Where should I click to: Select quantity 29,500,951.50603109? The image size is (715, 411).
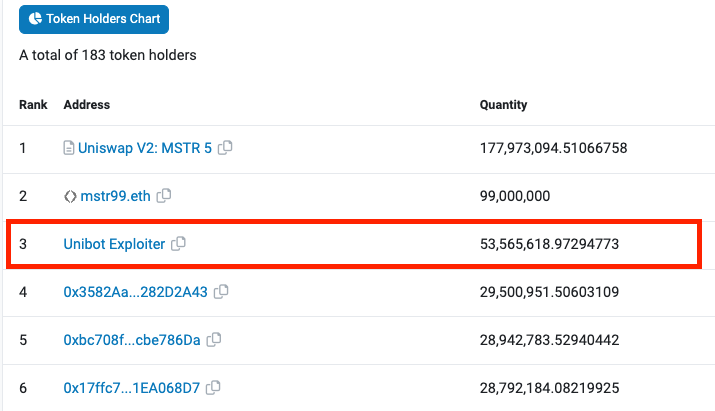[549, 292]
